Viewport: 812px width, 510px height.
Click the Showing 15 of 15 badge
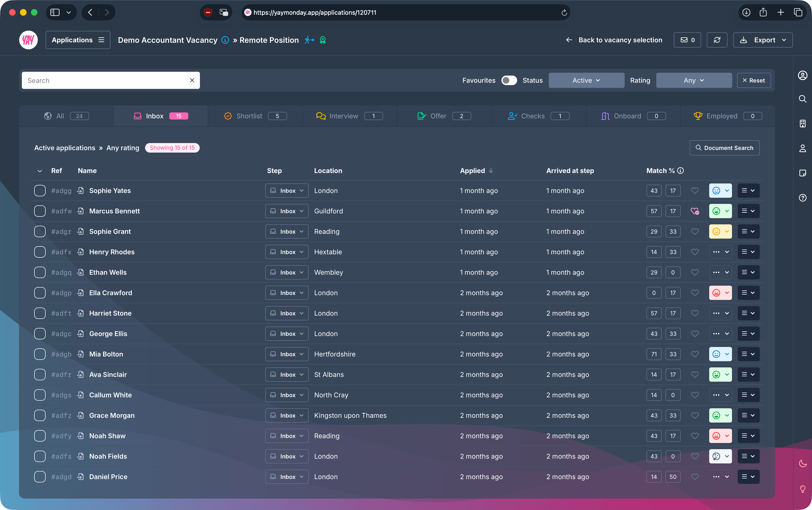pos(172,148)
